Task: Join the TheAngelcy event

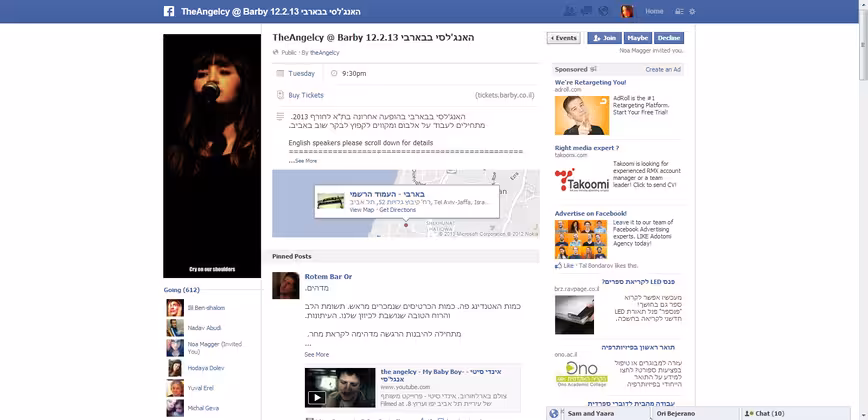Action: tap(604, 38)
